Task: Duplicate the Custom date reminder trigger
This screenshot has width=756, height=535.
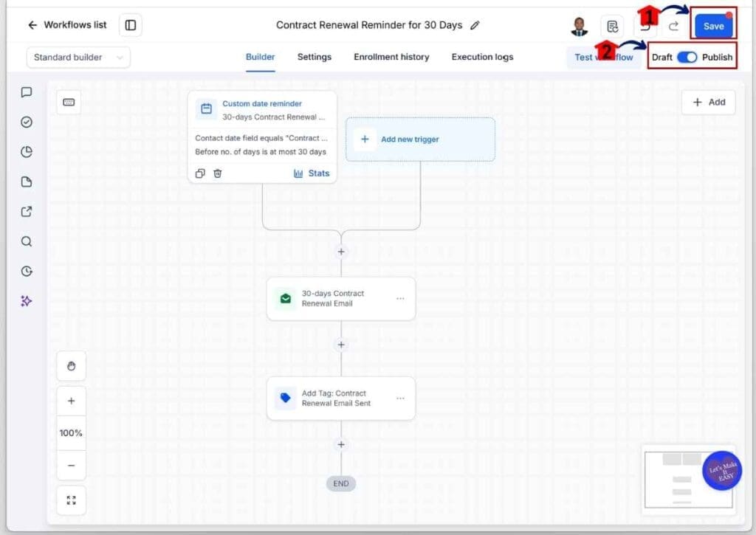Action: pyautogui.click(x=200, y=173)
